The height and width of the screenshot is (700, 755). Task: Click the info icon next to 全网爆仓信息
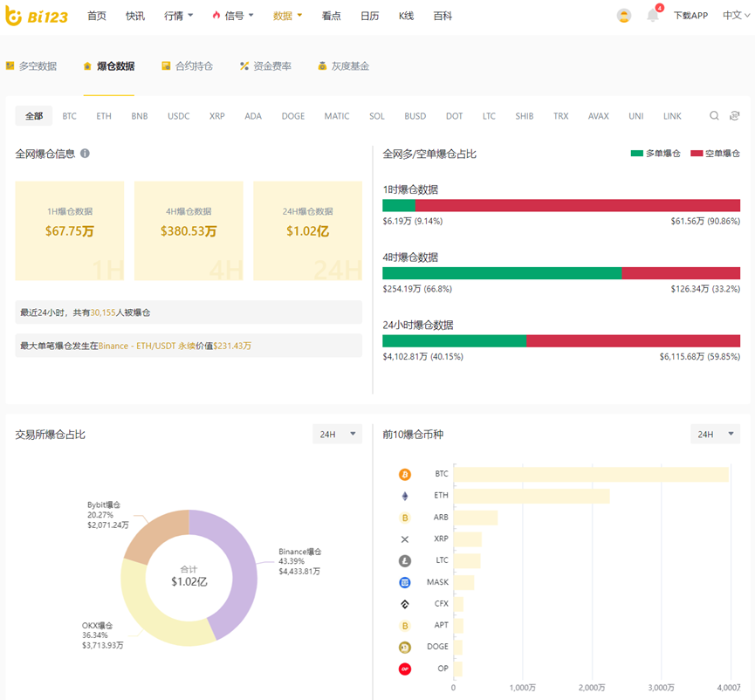[85, 154]
